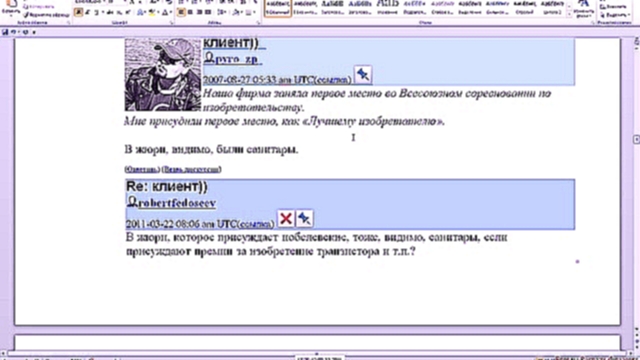
Task: Click the Format Painter icon
Action: coord(45,15)
